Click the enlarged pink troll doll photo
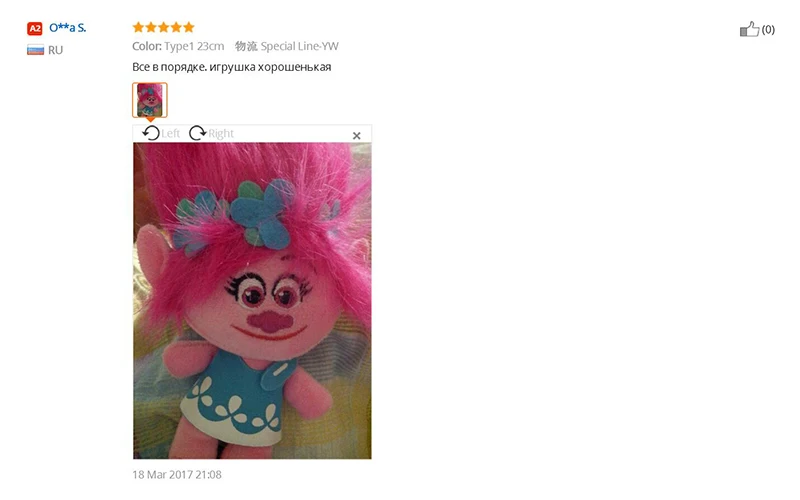 tap(253, 301)
